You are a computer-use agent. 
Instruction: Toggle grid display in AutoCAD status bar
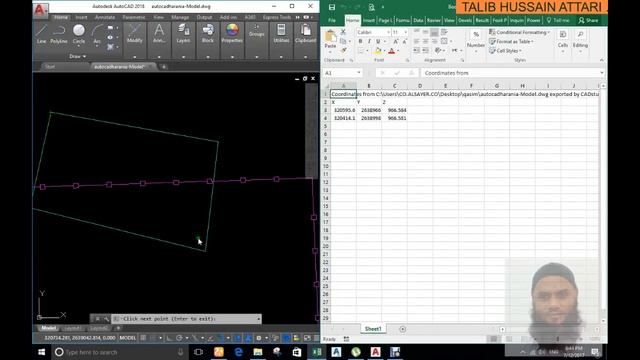pyautogui.click(x=143, y=338)
